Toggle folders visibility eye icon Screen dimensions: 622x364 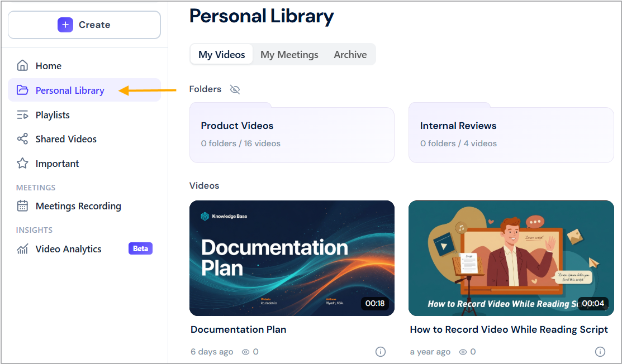235,89
